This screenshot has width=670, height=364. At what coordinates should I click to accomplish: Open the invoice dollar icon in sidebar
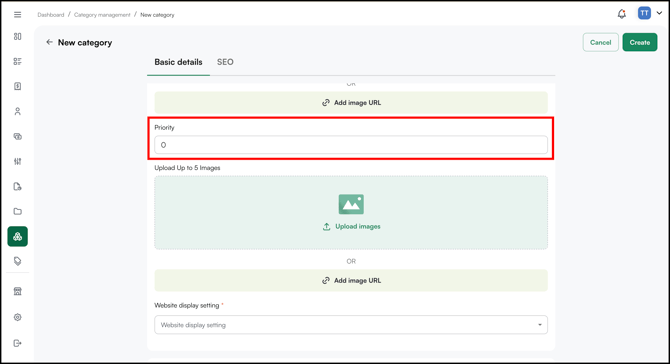tap(18, 86)
